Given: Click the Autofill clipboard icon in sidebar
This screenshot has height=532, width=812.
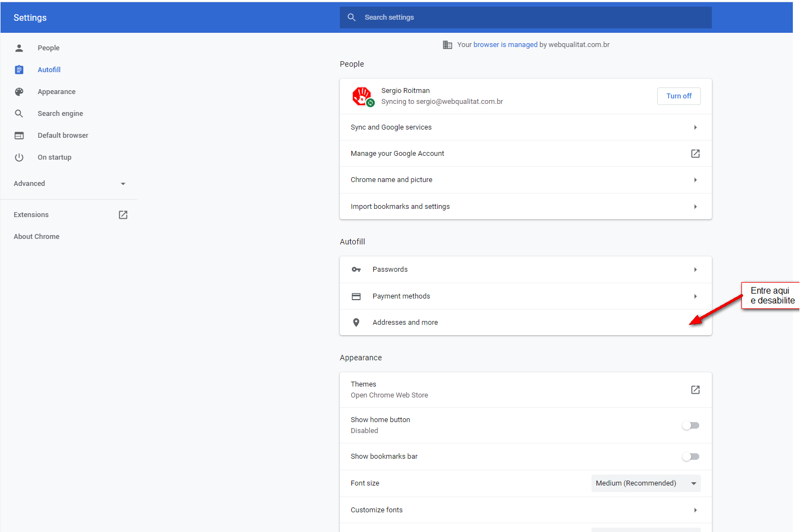Looking at the screenshot, I should 19,70.
